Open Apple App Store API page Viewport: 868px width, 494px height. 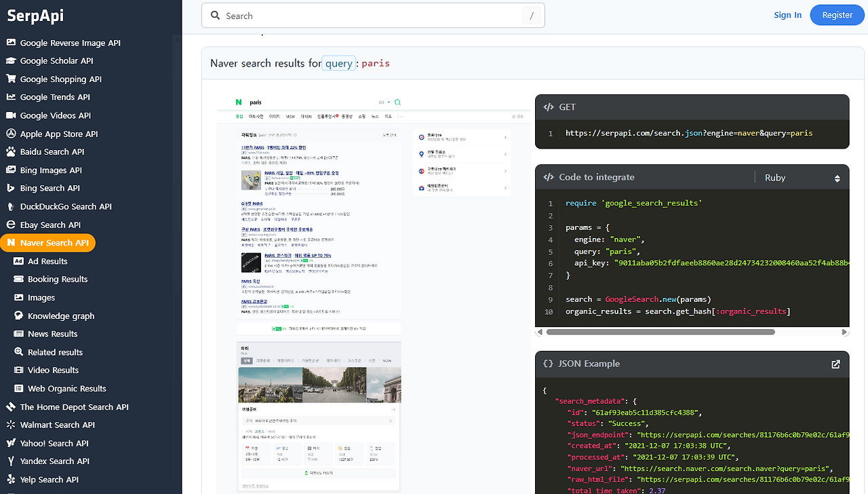59,134
